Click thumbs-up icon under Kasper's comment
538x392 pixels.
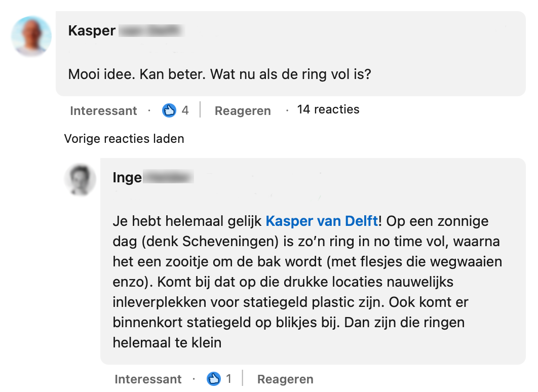coord(169,110)
